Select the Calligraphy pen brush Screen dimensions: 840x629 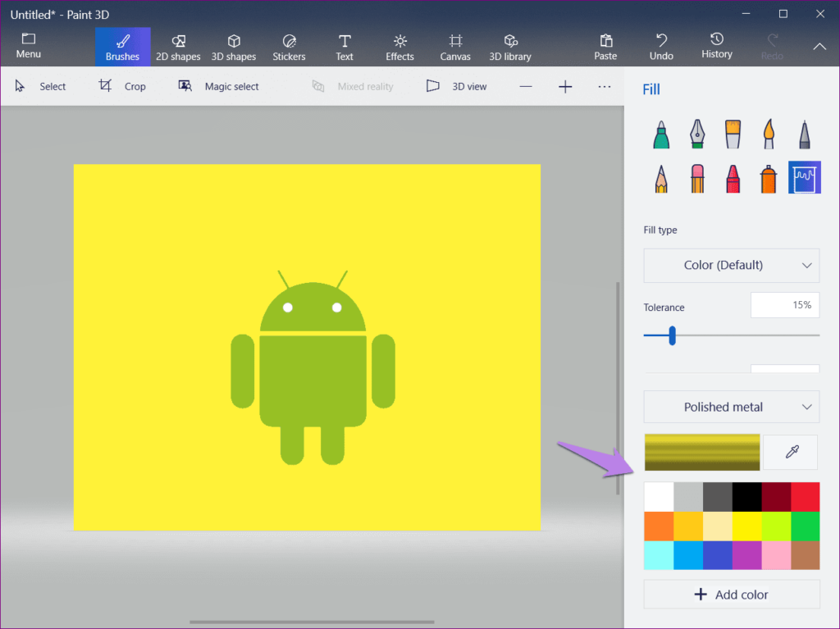point(697,134)
